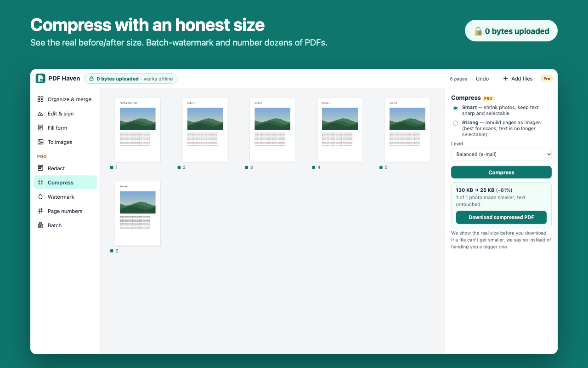Click Download compressed PDF
Image resolution: width=588 pixels, height=368 pixels.
coord(501,217)
